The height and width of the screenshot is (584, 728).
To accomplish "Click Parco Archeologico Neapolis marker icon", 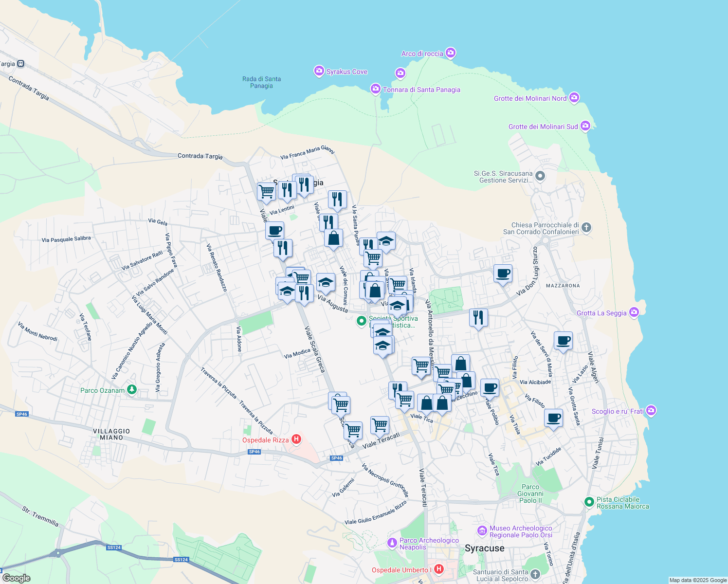I will coord(392,543).
